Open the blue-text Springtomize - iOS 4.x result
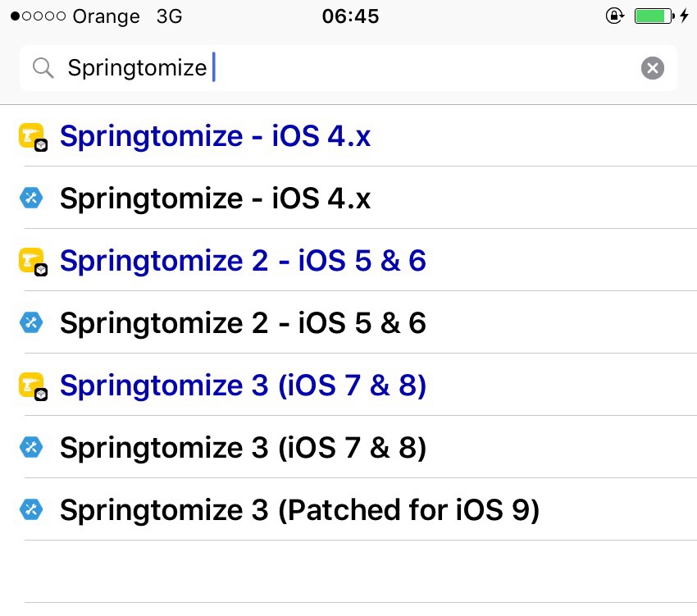 pyautogui.click(x=215, y=136)
